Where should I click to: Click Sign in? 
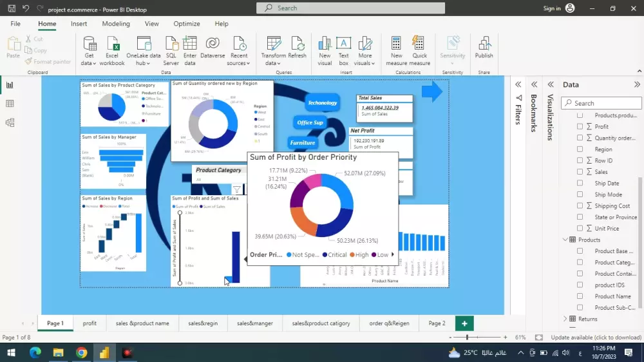click(552, 8)
